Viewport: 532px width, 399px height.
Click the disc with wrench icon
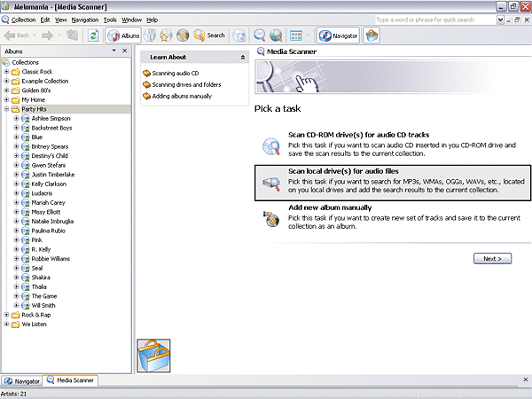150,35
